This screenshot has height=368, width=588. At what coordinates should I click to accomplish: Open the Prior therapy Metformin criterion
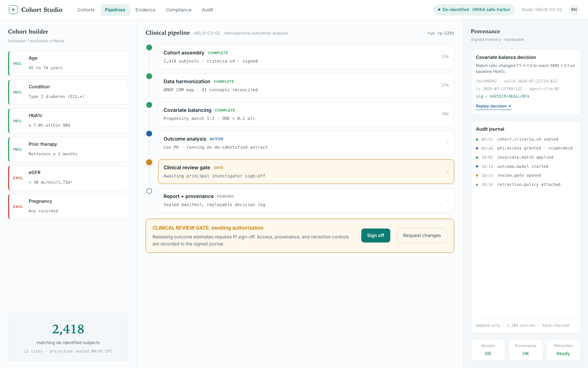pos(68,149)
